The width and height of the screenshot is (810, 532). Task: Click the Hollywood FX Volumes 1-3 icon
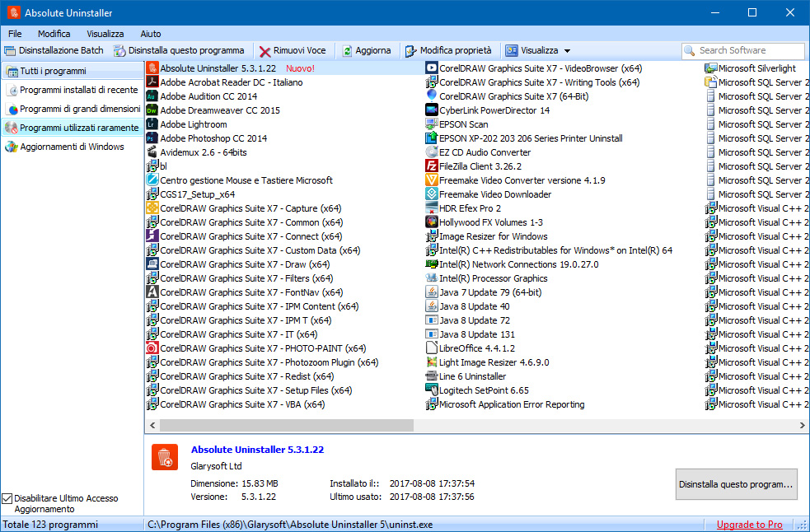[x=432, y=222]
